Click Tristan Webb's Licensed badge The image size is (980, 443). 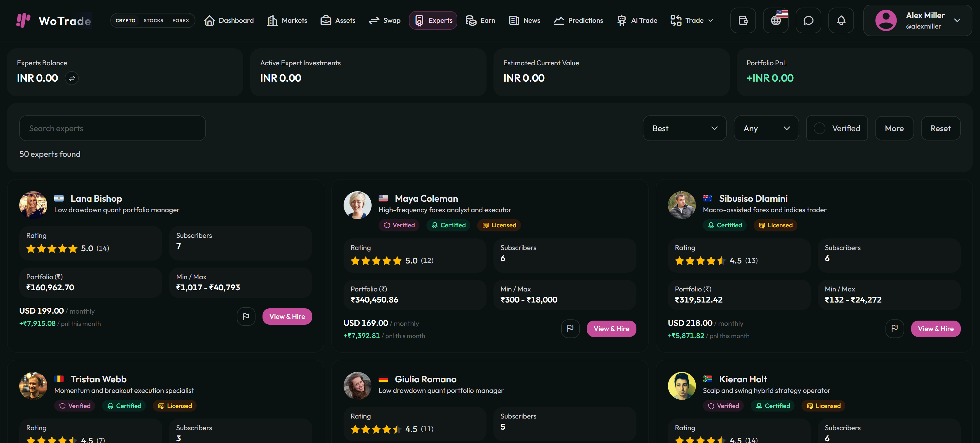click(175, 406)
